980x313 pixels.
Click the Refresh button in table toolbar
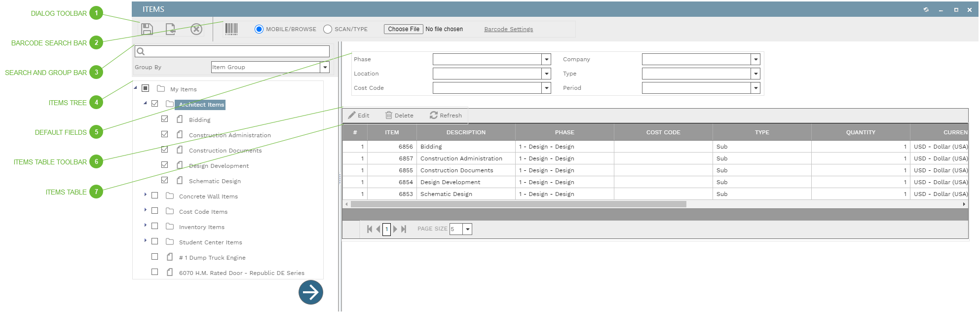(x=446, y=116)
